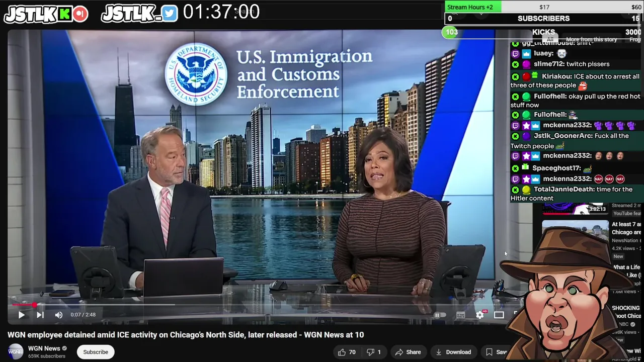Open the 'SHOCKING' recommended video title
The height and width of the screenshot is (362, 644).
tap(626, 312)
